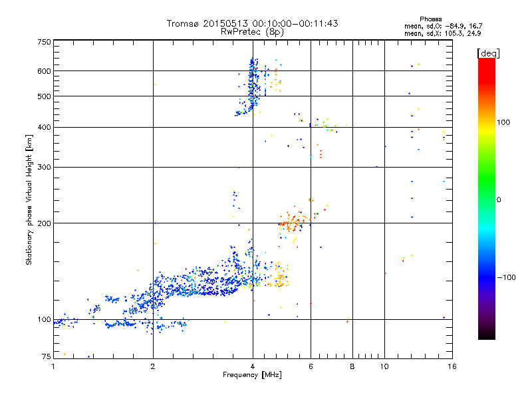The width and height of the screenshot is (532, 399).
Task: Click the x-axis tick label "10"
Action: [x=384, y=366]
